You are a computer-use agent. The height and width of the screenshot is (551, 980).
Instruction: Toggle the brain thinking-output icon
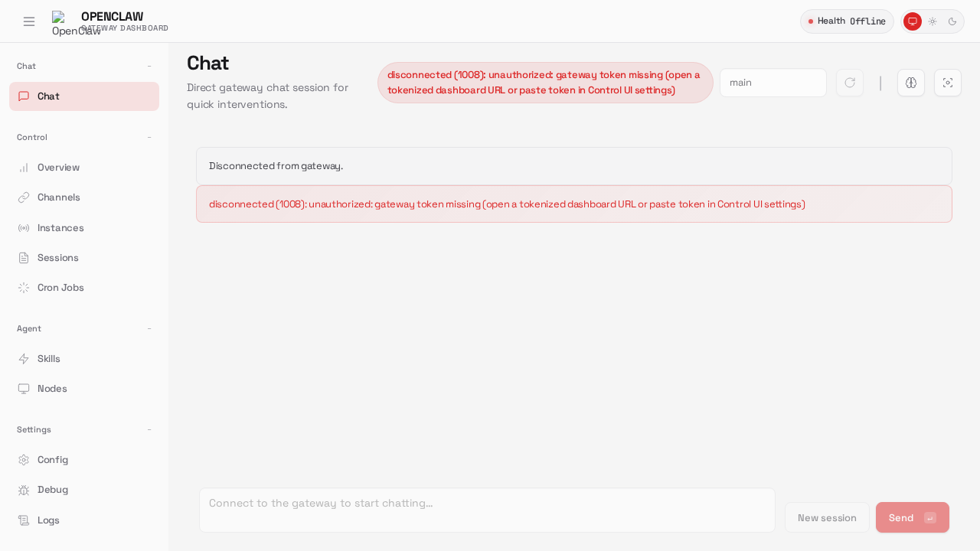click(911, 83)
